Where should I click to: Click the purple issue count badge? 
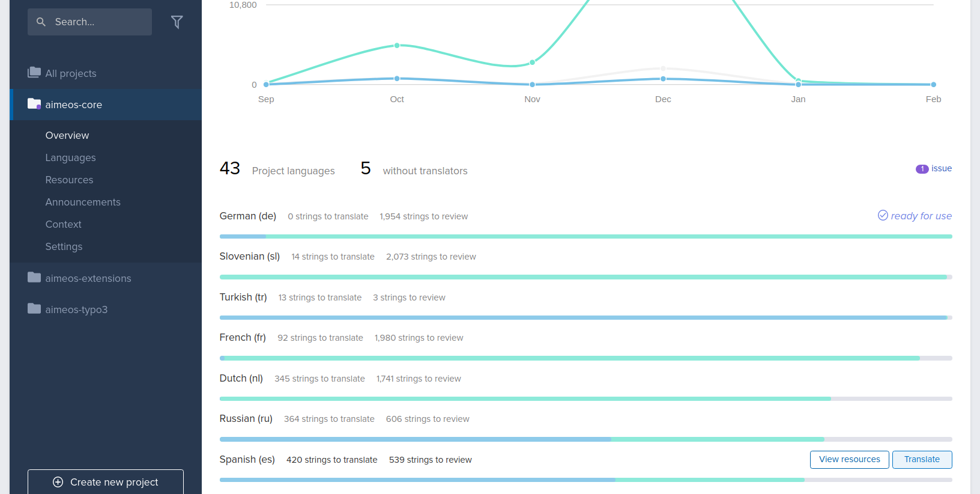click(x=922, y=169)
